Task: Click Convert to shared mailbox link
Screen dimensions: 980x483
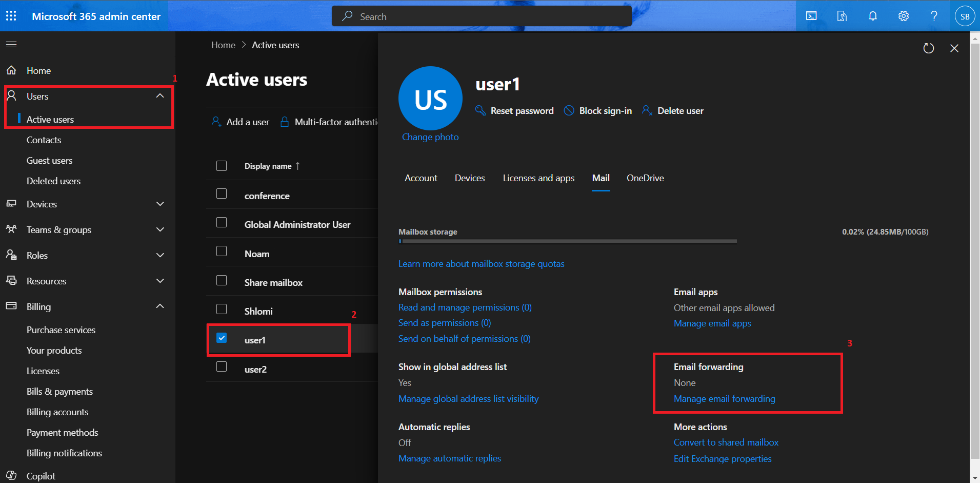Action: tap(726, 442)
